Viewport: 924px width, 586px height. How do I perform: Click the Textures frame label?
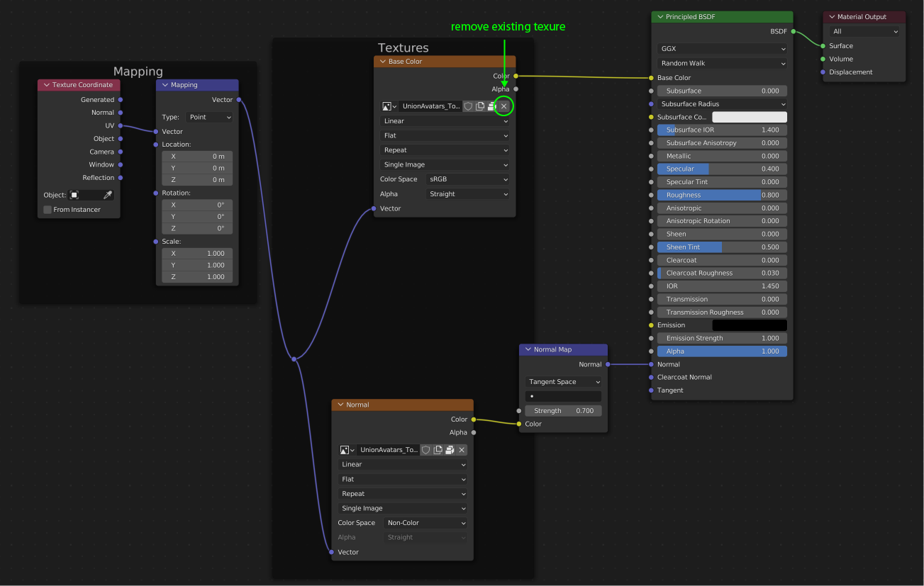(x=403, y=47)
